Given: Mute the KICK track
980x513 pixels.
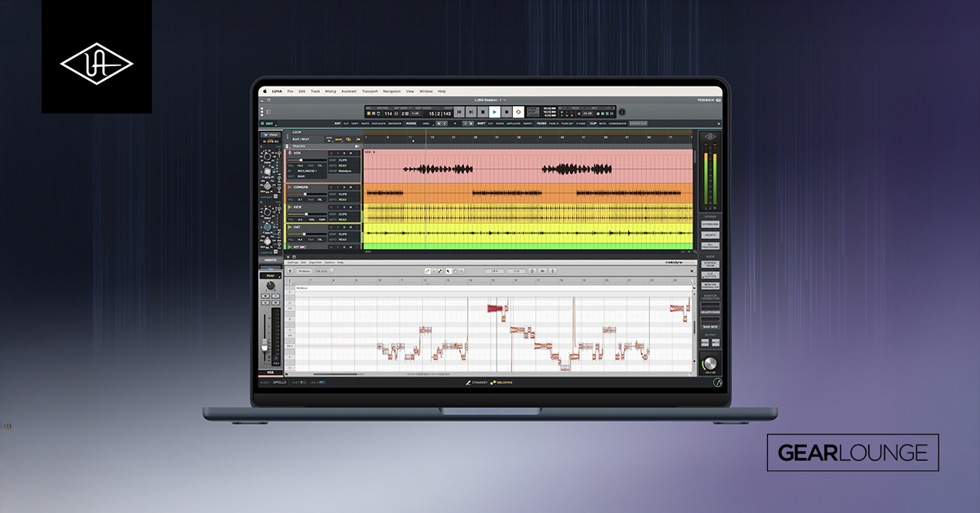Looking at the screenshot, I should click(x=351, y=207).
